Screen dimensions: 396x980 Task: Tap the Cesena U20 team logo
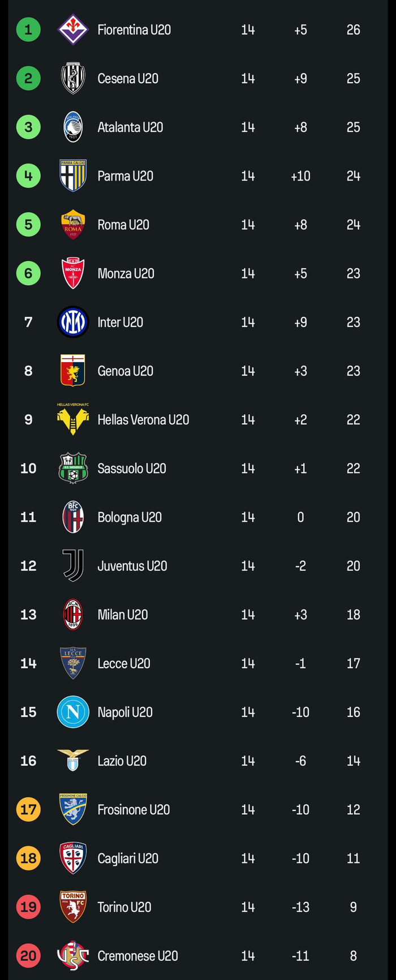[x=73, y=78]
